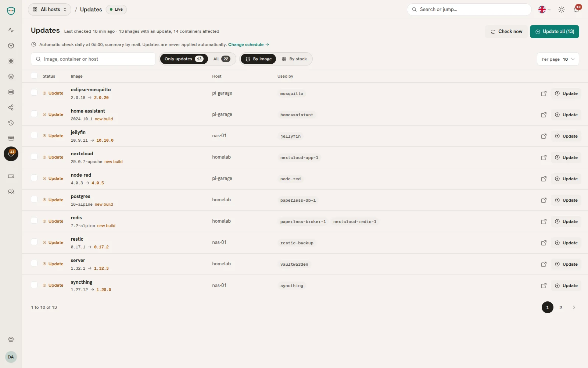
Task: Update the node-red image
Action: pos(566,179)
